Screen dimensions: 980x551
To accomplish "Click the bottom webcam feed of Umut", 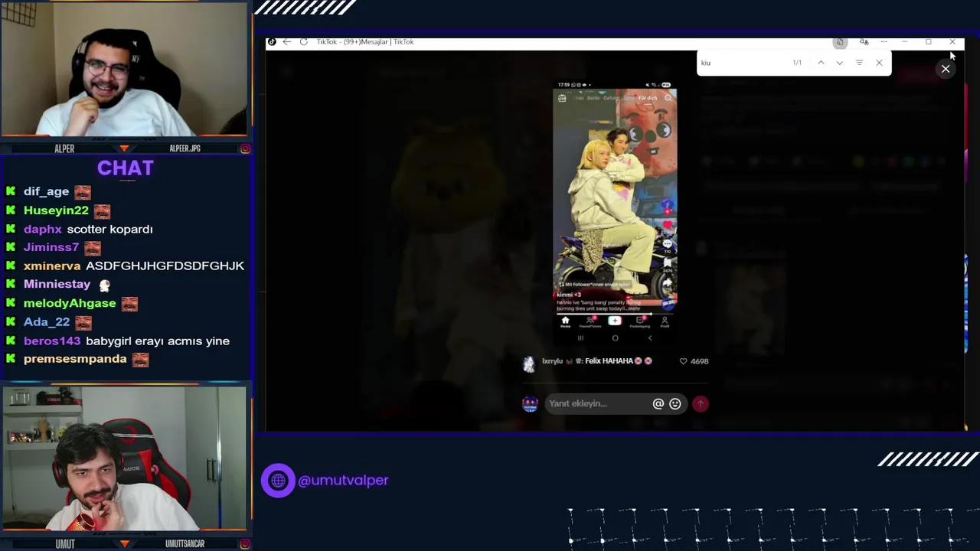I will [124, 459].
